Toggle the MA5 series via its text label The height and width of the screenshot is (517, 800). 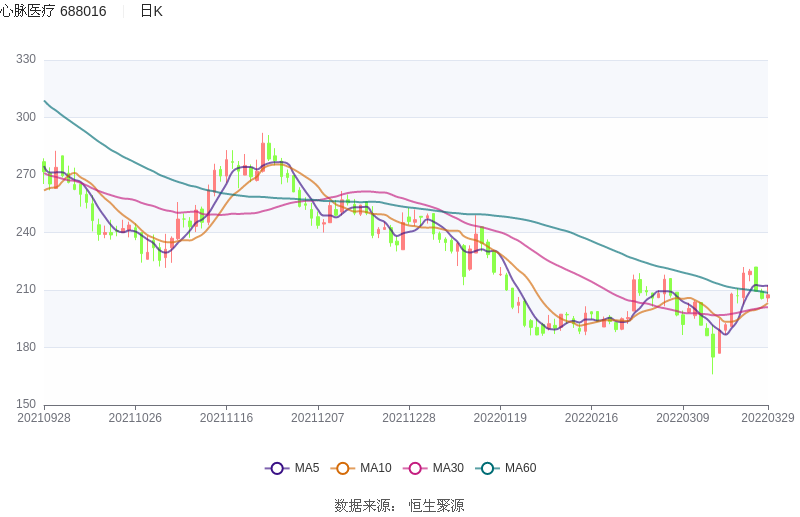point(306,468)
